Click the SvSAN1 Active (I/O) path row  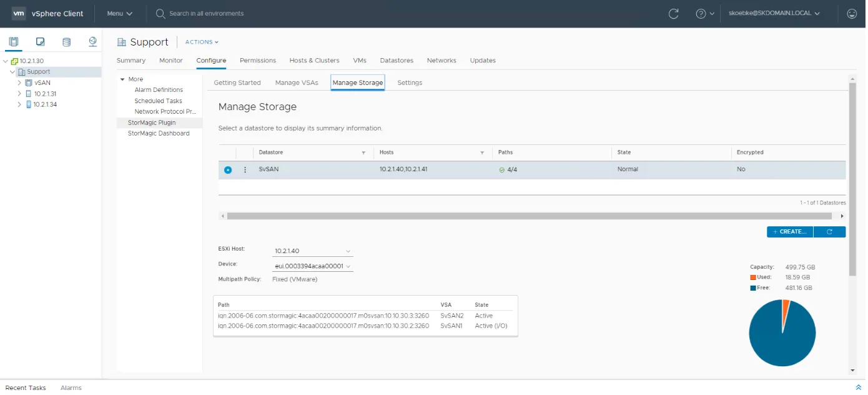click(365, 326)
